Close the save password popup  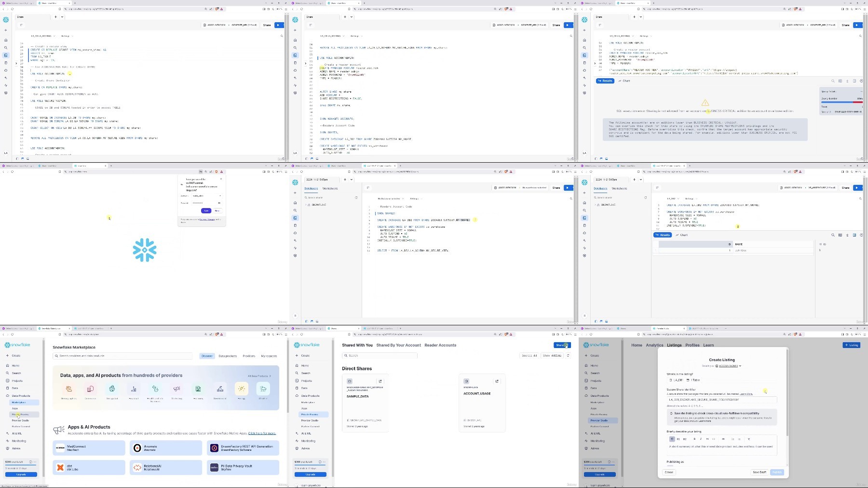tap(221, 179)
